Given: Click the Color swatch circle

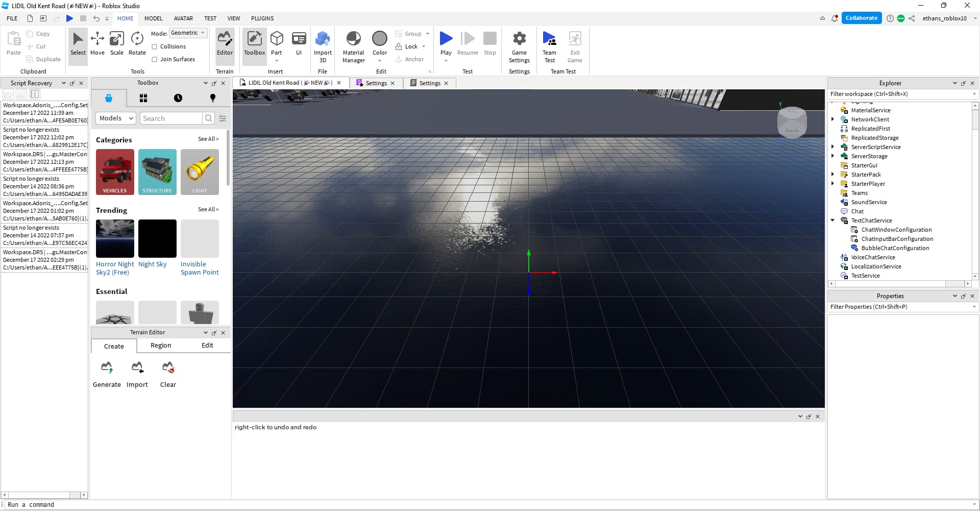Looking at the screenshot, I should click(x=380, y=38).
